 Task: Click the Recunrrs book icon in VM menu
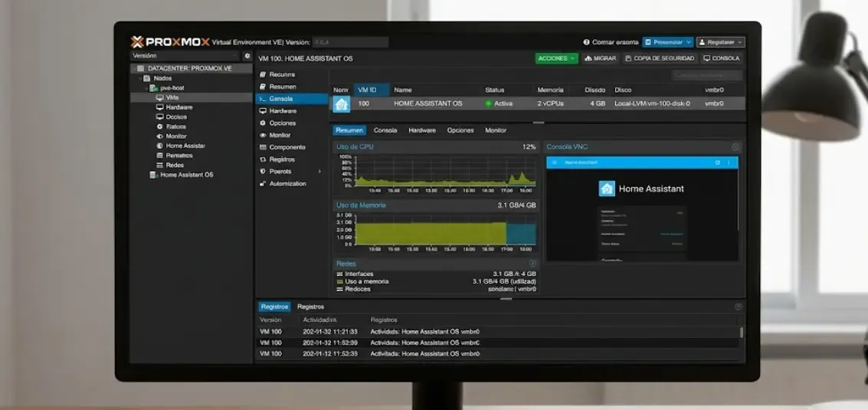pos(263,74)
